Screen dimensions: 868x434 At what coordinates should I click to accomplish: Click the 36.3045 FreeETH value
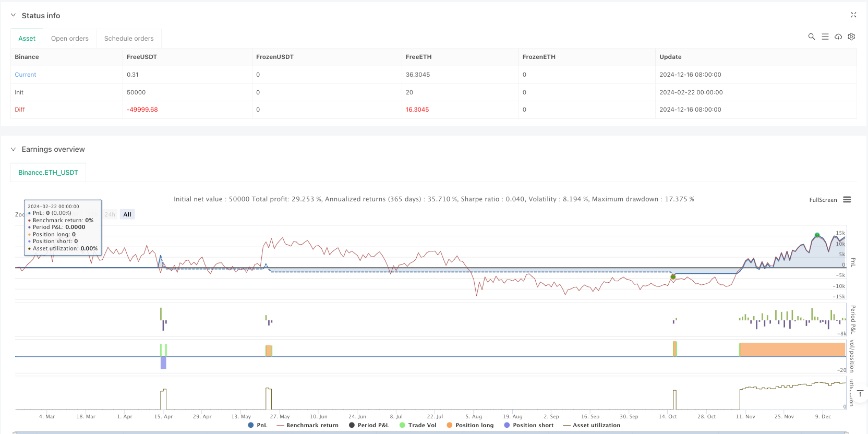(x=418, y=75)
